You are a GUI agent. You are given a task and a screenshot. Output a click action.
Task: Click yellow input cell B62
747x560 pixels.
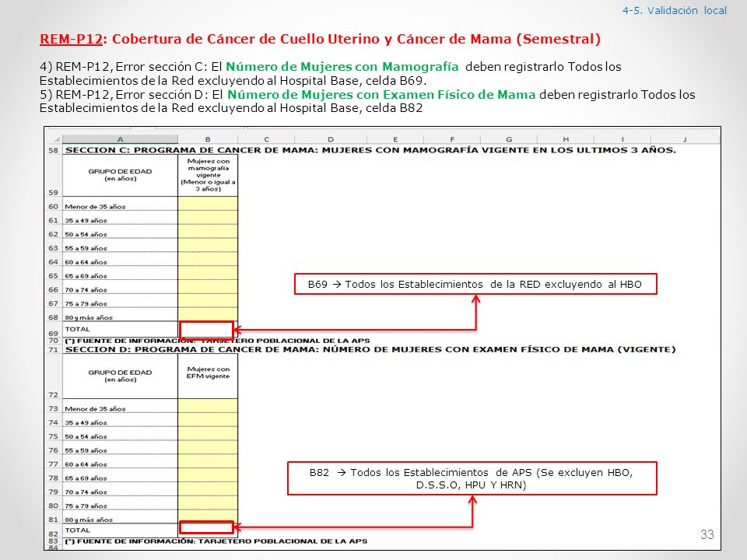pyautogui.click(x=208, y=232)
